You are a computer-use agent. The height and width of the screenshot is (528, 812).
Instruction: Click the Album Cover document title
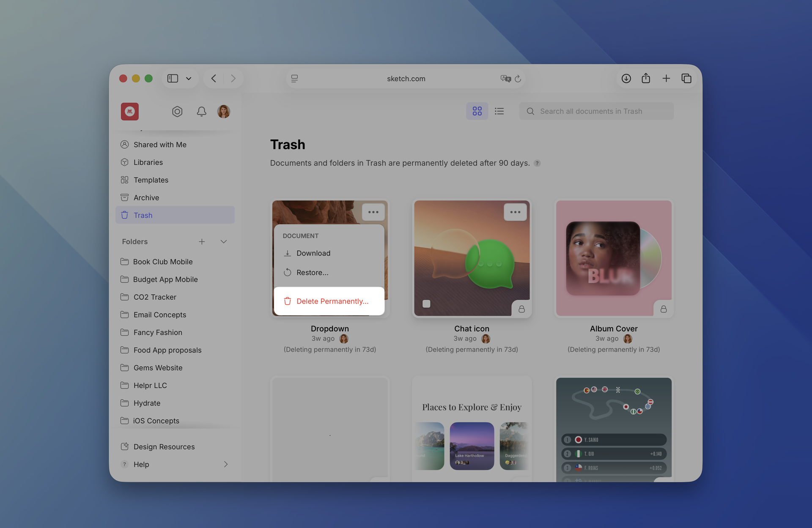[614, 328]
